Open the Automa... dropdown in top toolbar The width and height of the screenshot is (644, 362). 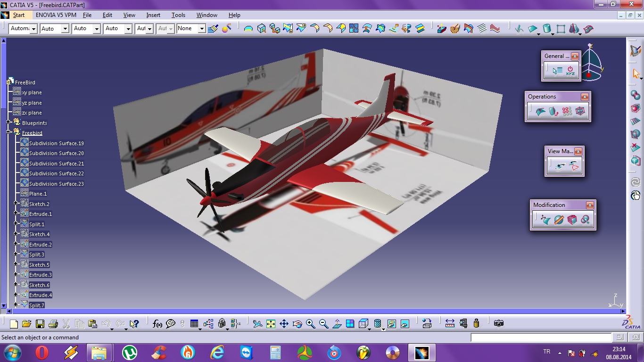pyautogui.click(x=33, y=29)
